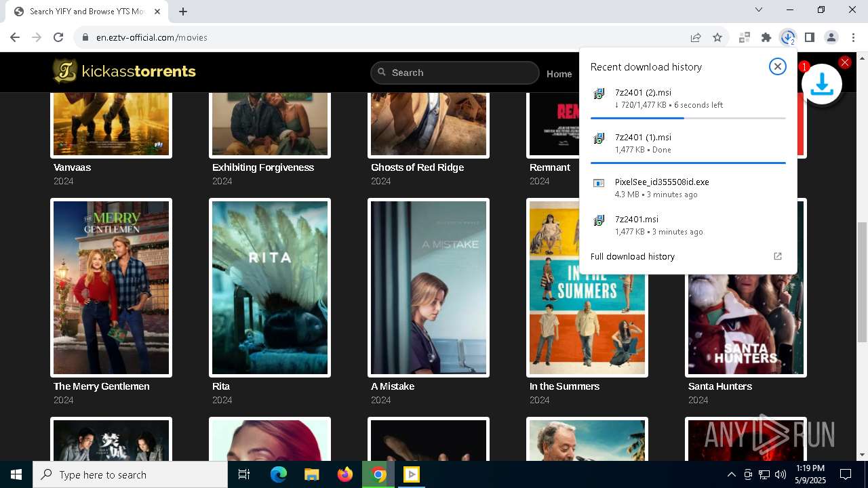Open the Rita movie poster
868x488 pixels.
coord(270,287)
